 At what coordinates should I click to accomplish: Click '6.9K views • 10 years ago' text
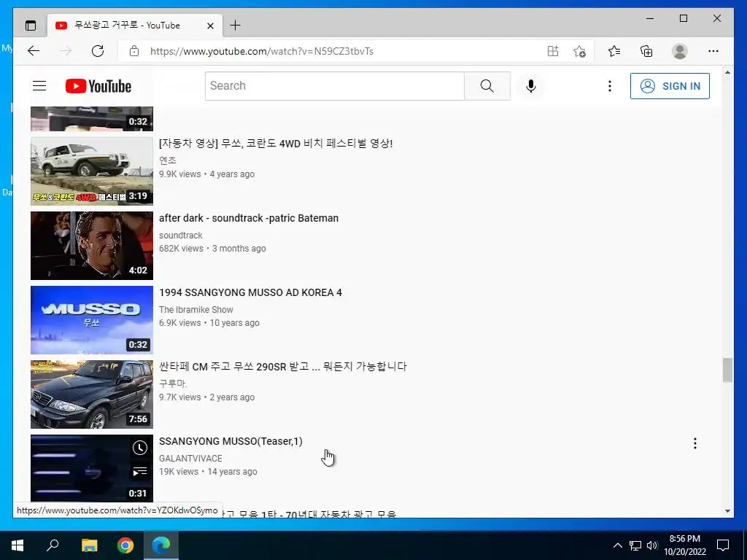click(x=209, y=323)
